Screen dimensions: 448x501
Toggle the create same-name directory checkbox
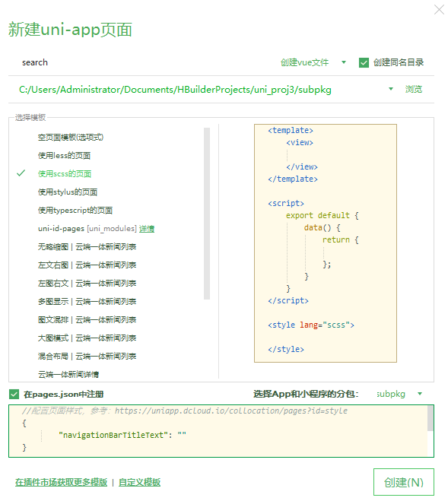tap(364, 62)
